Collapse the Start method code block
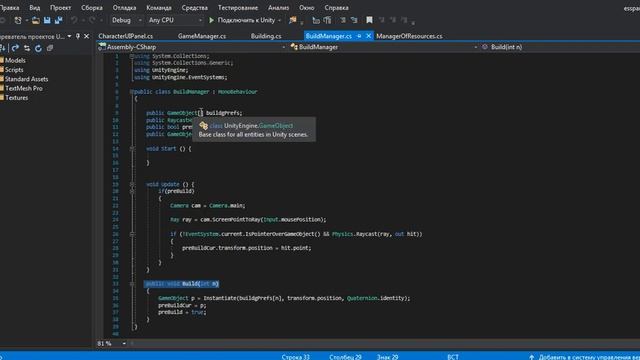This screenshot has width=640, height=360. 132,149
